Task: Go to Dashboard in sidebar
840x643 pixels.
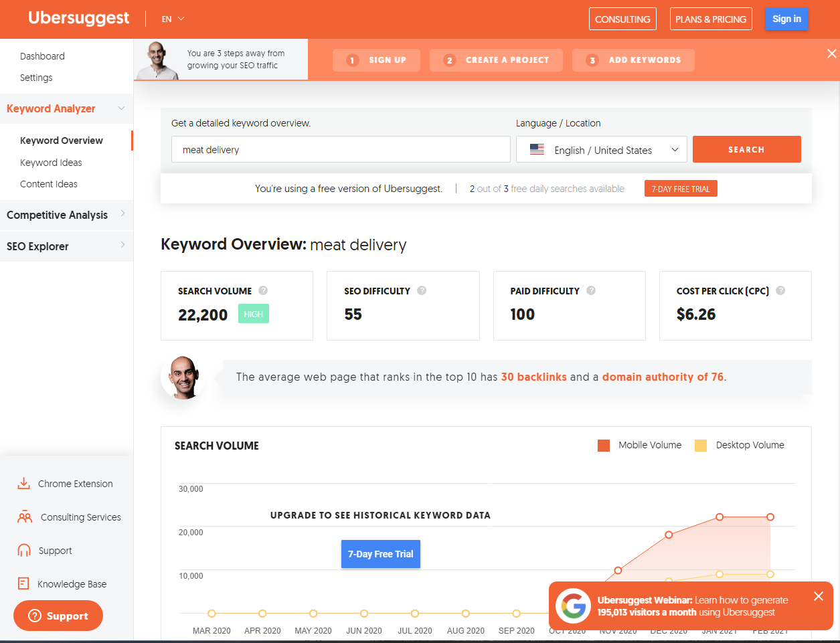Action: coord(42,56)
